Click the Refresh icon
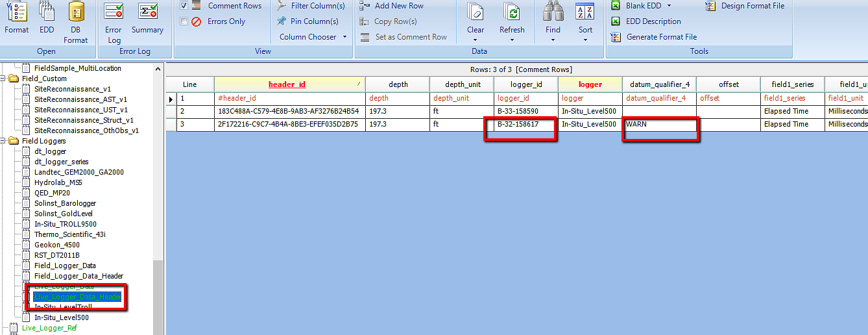868x335 pixels. [512, 13]
